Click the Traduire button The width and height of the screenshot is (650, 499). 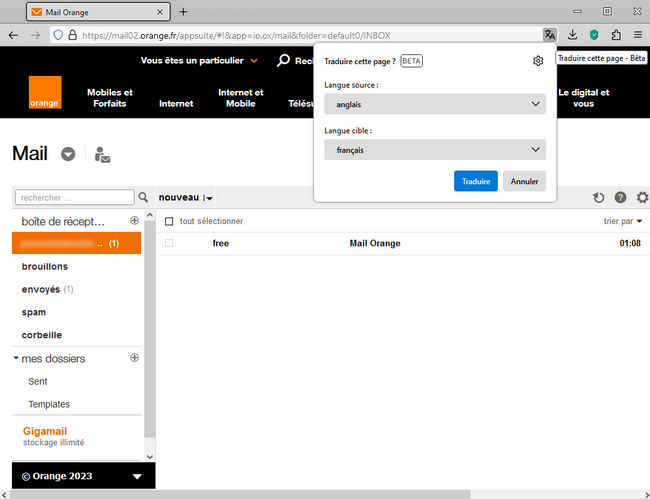coord(475,181)
